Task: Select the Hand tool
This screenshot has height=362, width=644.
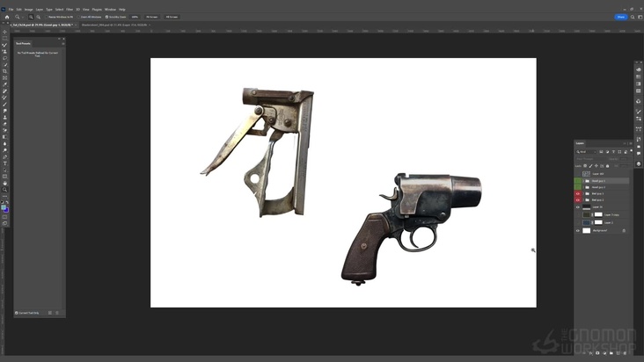Action: [x=5, y=184]
